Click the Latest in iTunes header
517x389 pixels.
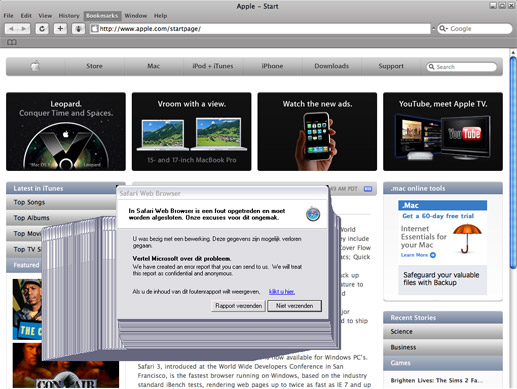click(66, 188)
